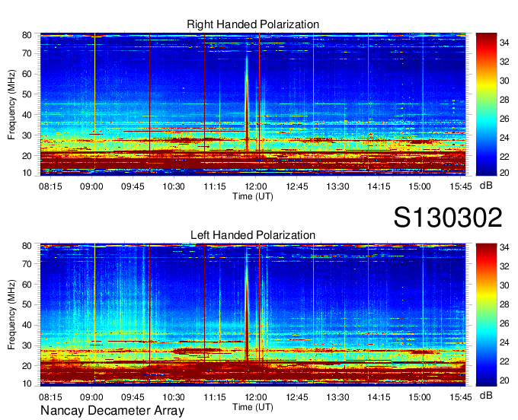518x420 pixels.
Task: Click the 'Right Handed Polarization' plot title
Action: [x=253, y=24]
